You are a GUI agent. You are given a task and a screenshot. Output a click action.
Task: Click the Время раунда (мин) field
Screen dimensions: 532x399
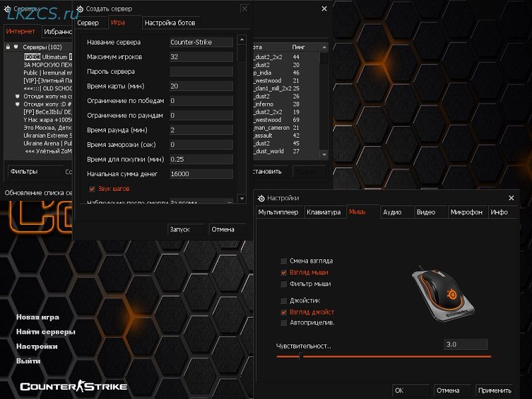(x=201, y=130)
